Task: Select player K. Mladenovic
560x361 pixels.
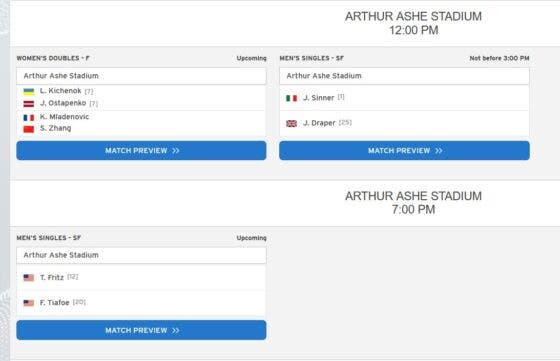Action: click(x=65, y=117)
